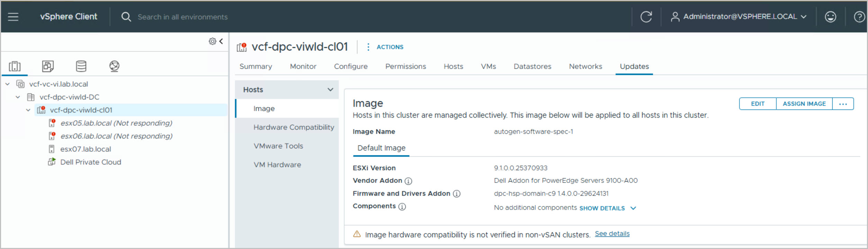
Task: Collapse the Hosts section chevron
Action: (x=330, y=89)
